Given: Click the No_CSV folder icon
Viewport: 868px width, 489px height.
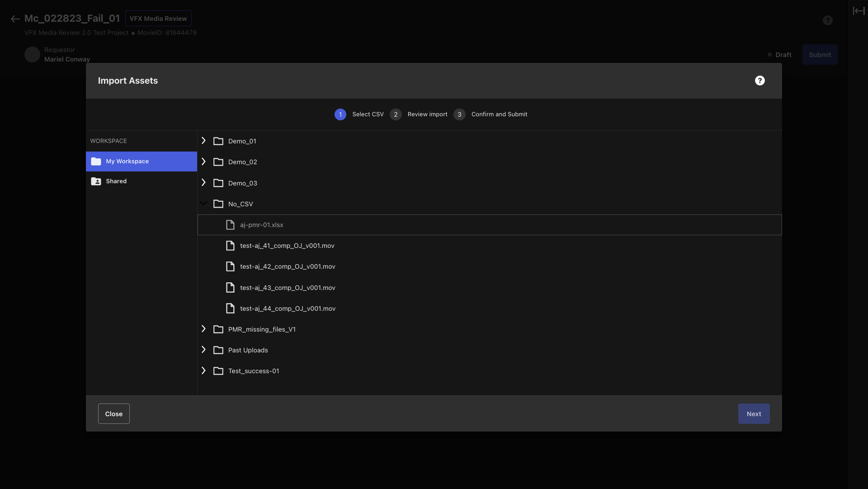Looking at the screenshot, I should tap(218, 204).
